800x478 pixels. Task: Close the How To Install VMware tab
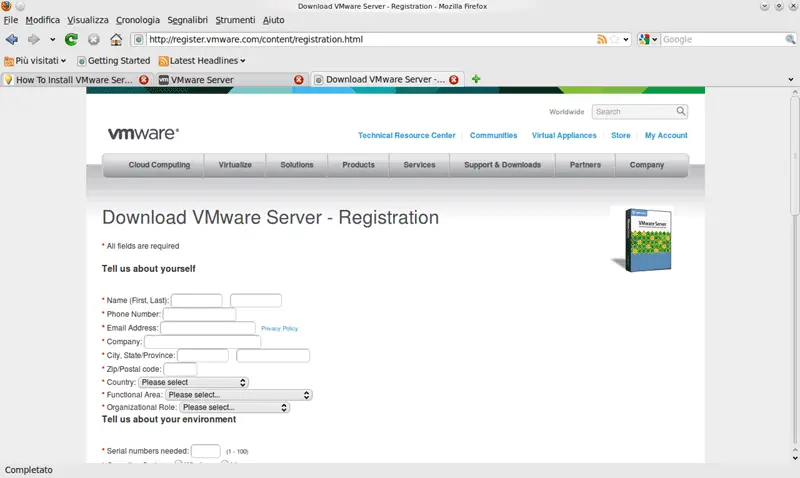pos(144,80)
